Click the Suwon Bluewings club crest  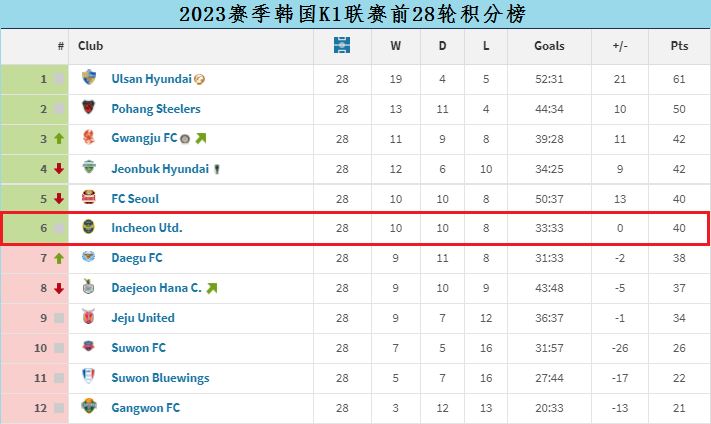pos(89,377)
